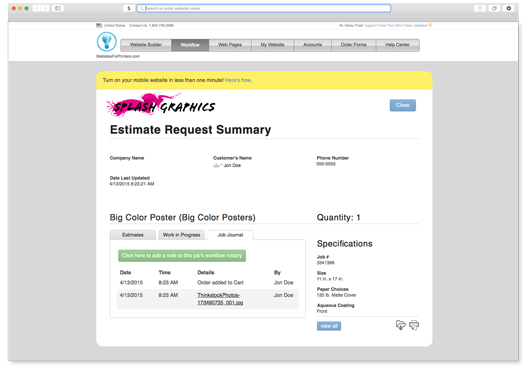
Task: Click the print job printer icon
Action: coord(414,325)
